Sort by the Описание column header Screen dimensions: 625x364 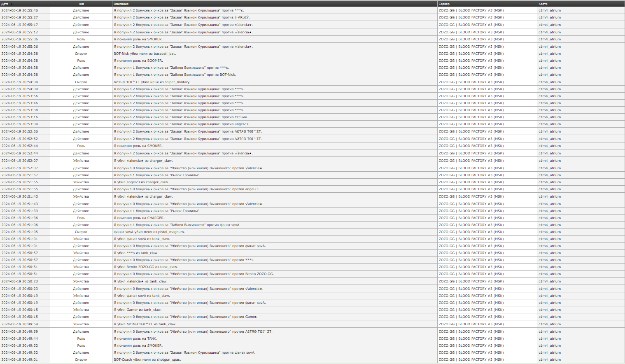(121, 4)
